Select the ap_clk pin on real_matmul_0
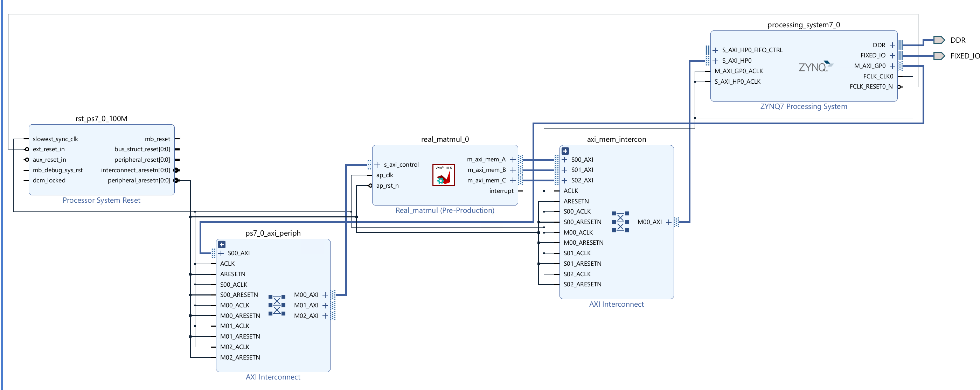 [x=385, y=175]
